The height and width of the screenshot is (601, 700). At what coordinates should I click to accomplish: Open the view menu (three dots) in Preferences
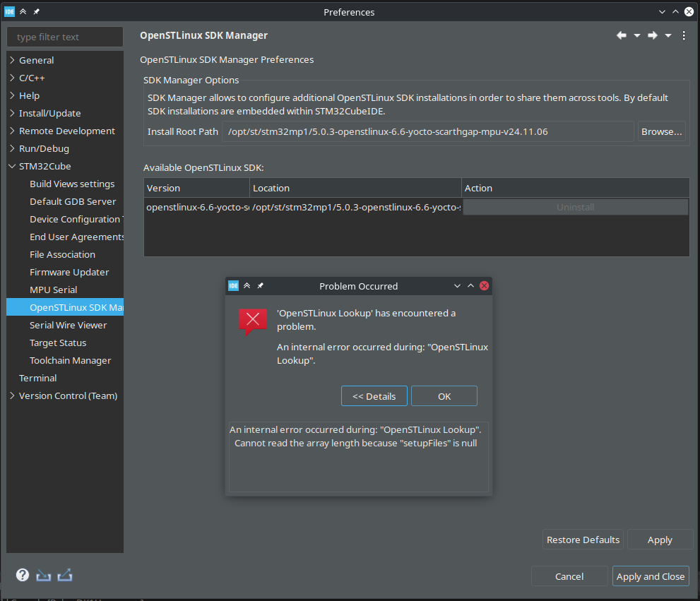[683, 35]
